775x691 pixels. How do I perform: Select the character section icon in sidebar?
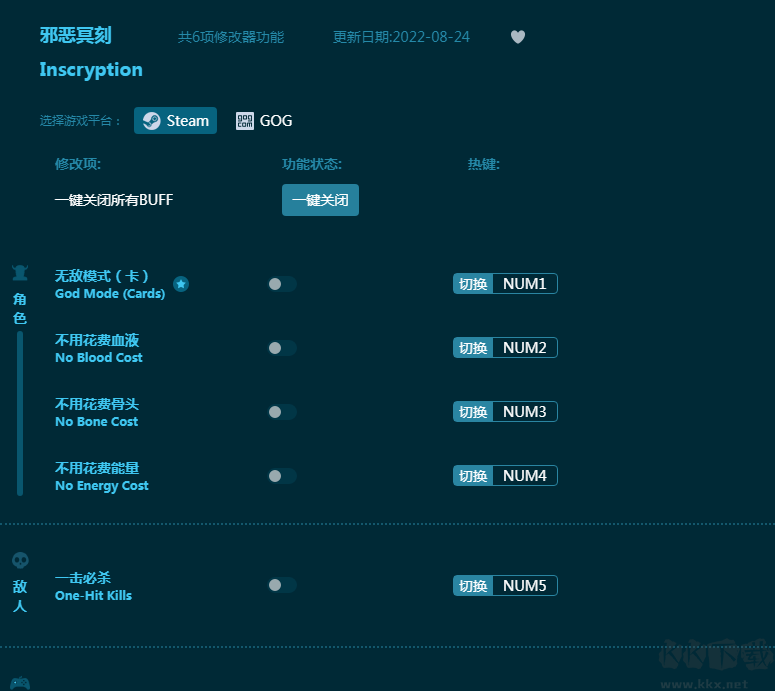[x=20, y=273]
